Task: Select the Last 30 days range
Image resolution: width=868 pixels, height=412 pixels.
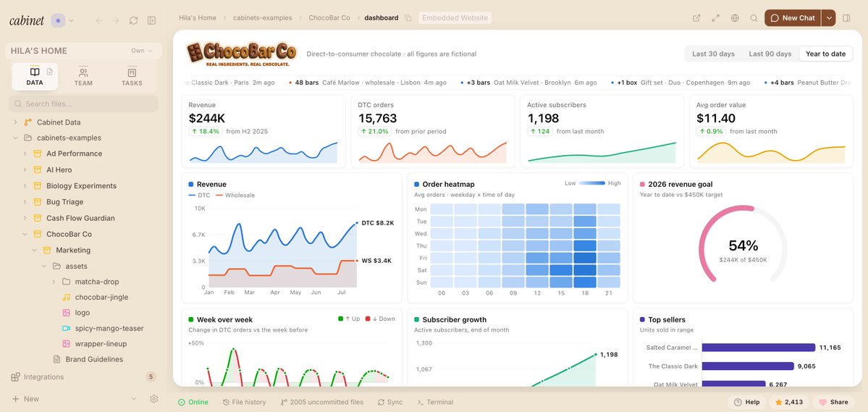Action: pos(714,54)
